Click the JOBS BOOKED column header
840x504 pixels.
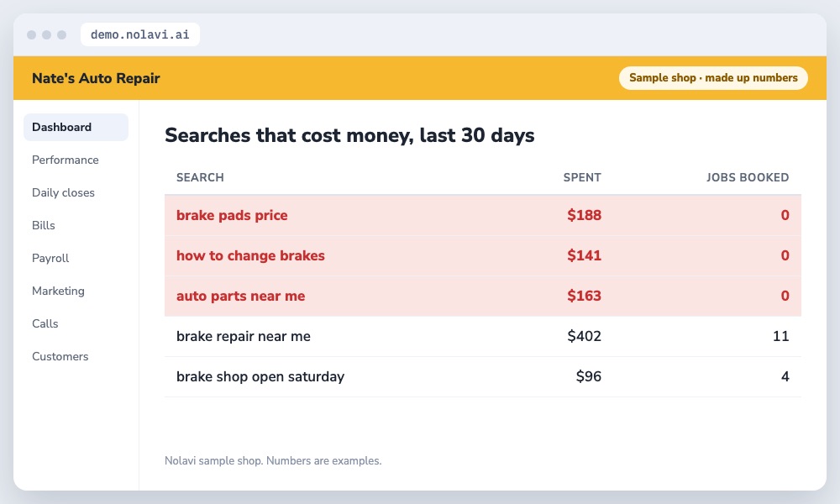[x=748, y=177]
